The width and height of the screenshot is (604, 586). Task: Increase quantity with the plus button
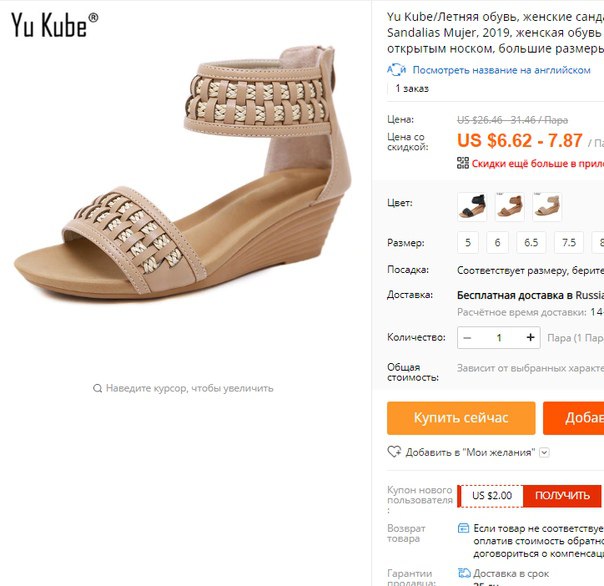(x=530, y=337)
